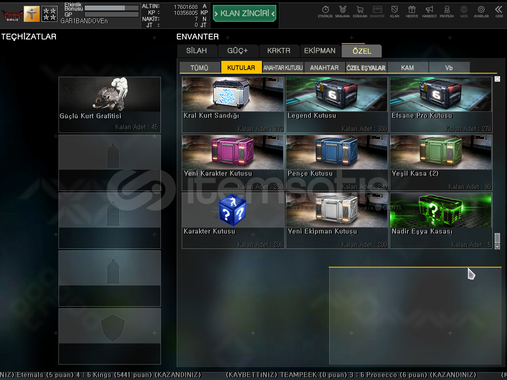Viewport: 507px width, 380px height.
Task: Open the Ayarlar gear icon
Action: 481,12
